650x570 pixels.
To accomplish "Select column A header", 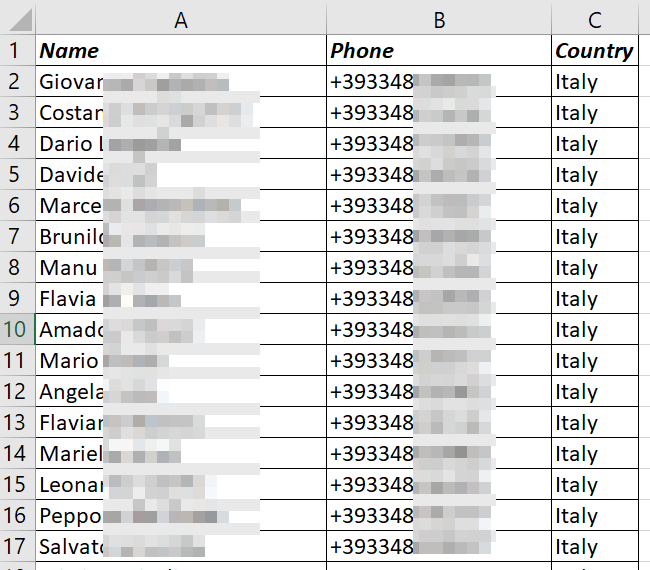I will coord(180,19).
